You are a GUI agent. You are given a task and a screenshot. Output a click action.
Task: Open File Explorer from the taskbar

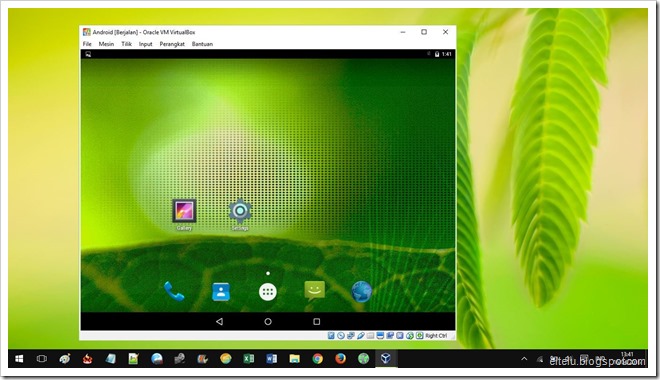click(294, 359)
